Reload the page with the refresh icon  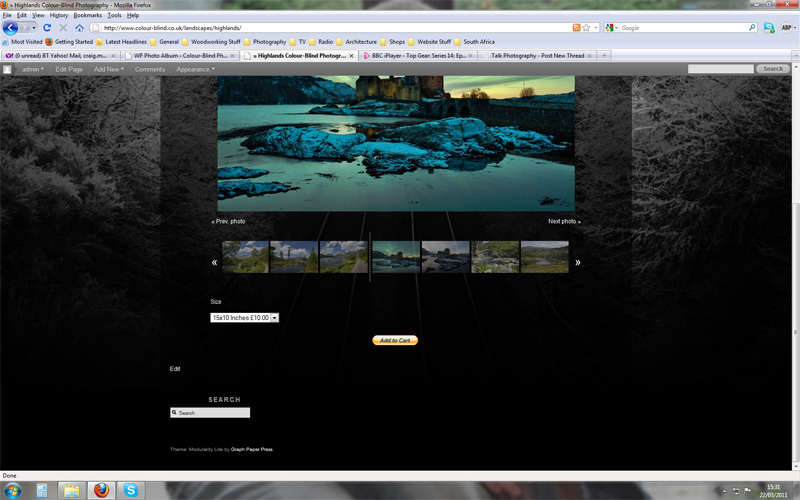[47, 28]
